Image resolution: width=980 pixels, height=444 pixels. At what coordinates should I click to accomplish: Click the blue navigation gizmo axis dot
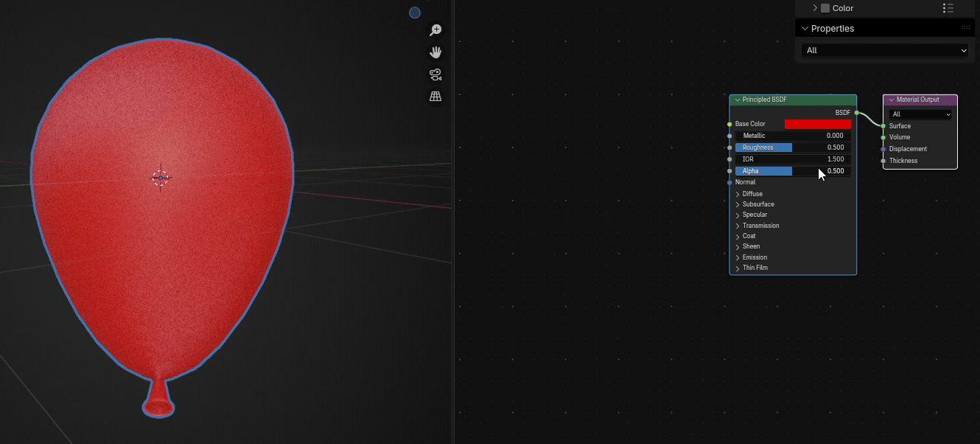point(415,13)
